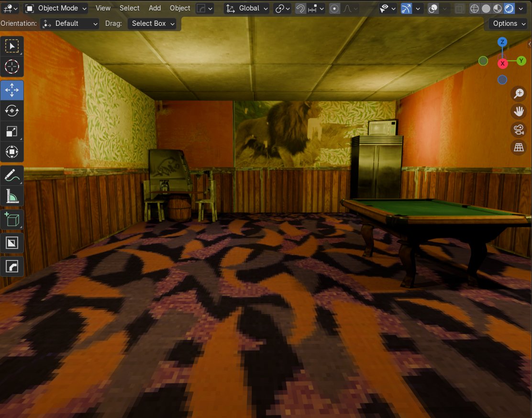This screenshot has width=532, height=418.
Task: Select the Scale tool
Action: (x=12, y=131)
